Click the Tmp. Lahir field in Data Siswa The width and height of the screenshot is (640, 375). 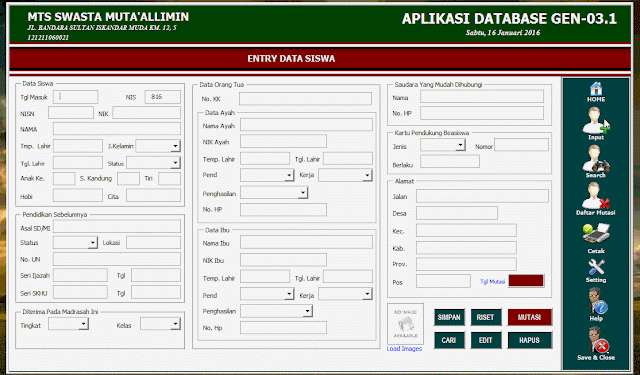[78, 146]
